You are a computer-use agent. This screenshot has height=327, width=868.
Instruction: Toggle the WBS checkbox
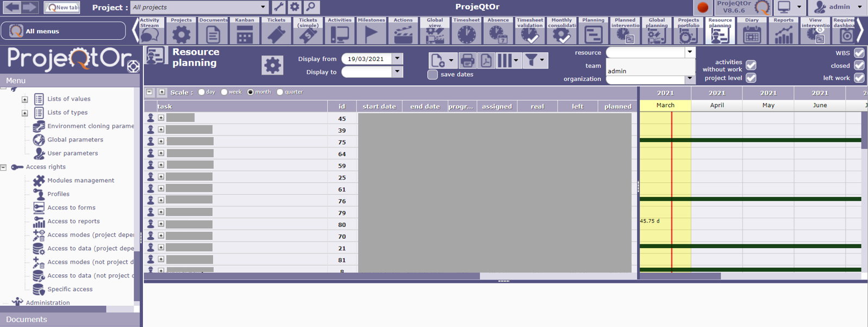[859, 53]
